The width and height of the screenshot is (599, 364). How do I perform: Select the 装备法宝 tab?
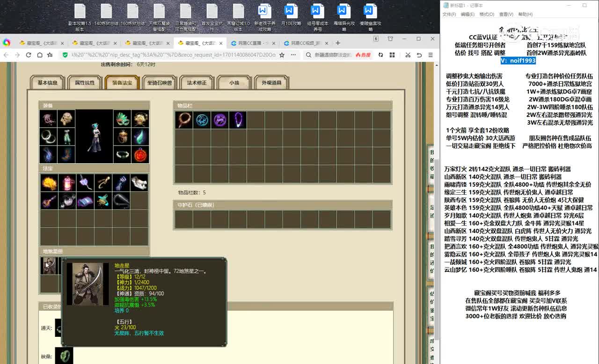point(122,83)
